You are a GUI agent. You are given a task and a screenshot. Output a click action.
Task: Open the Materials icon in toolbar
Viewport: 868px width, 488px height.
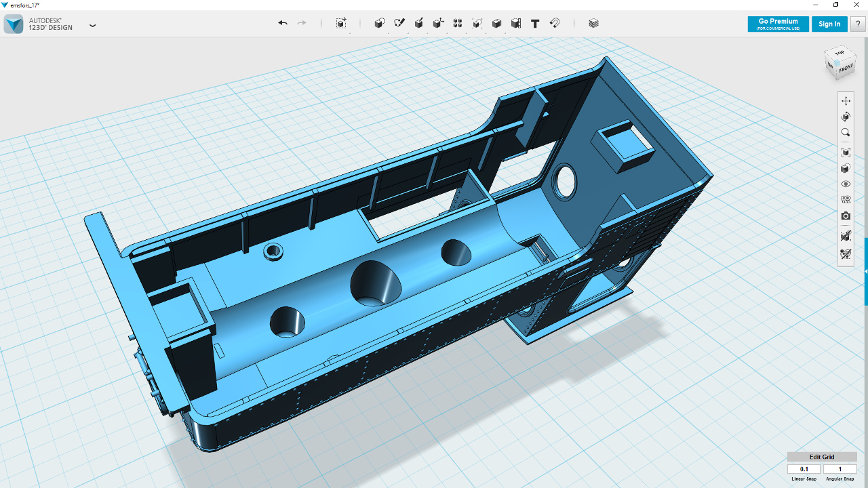594,23
